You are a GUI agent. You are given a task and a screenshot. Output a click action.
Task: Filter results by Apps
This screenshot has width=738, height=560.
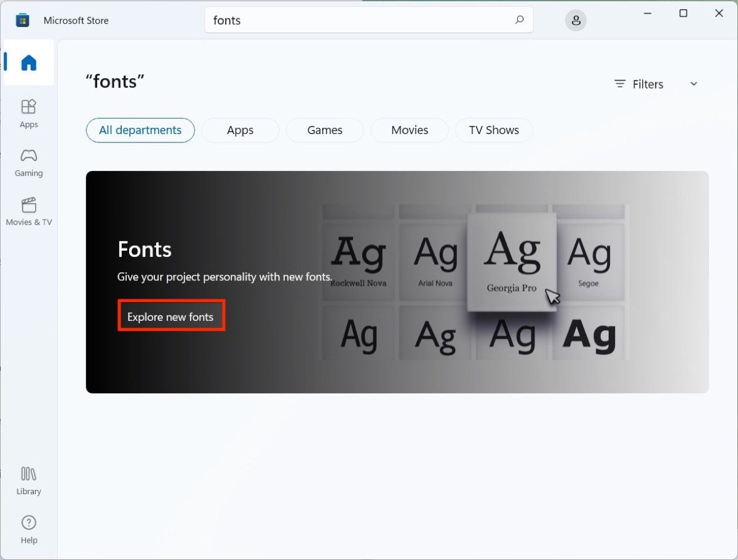240,130
